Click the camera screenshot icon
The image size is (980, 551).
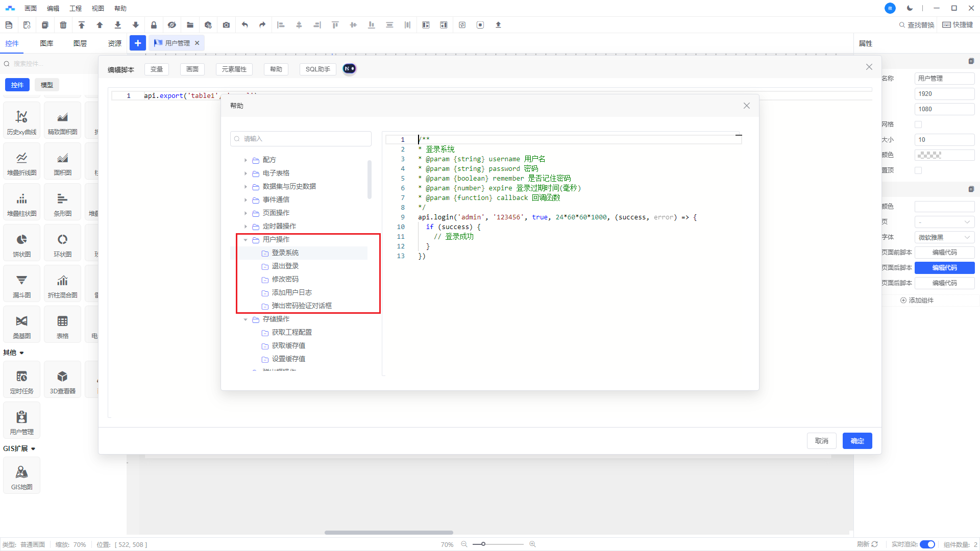226,25
